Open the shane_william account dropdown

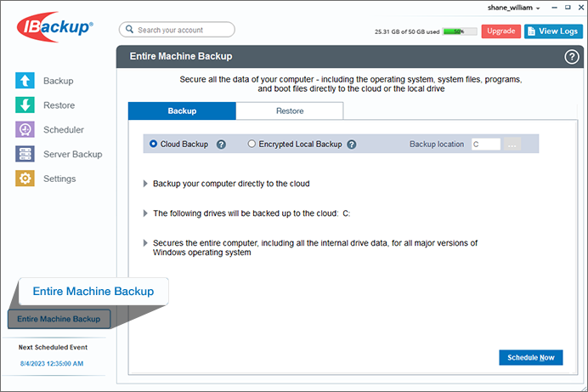tap(513, 8)
